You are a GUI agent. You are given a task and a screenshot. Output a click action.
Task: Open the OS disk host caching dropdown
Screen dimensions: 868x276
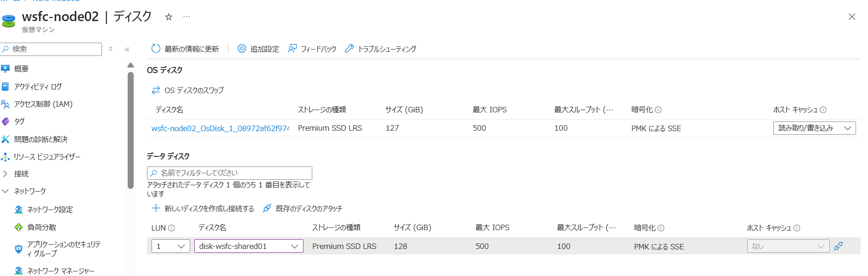click(x=814, y=128)
